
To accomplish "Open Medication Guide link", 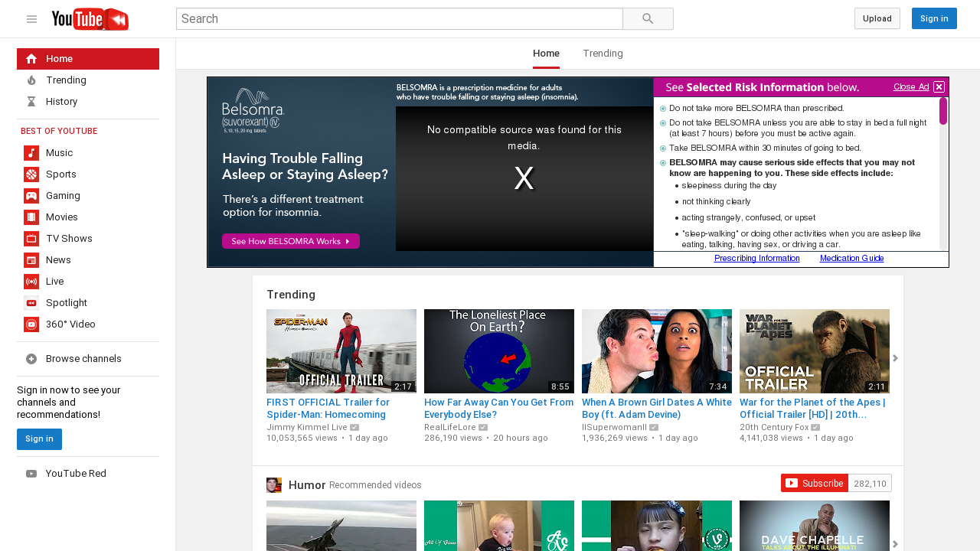I will pyautogui.click(x=851, y=259).
